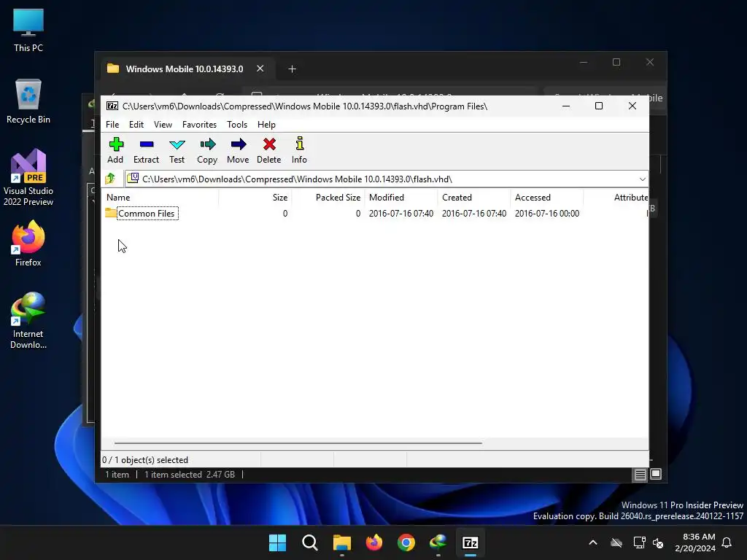This screenshot has height=560, width=747.
Task: Close the Windows Mobile Explorer tab
Action: 260,69
